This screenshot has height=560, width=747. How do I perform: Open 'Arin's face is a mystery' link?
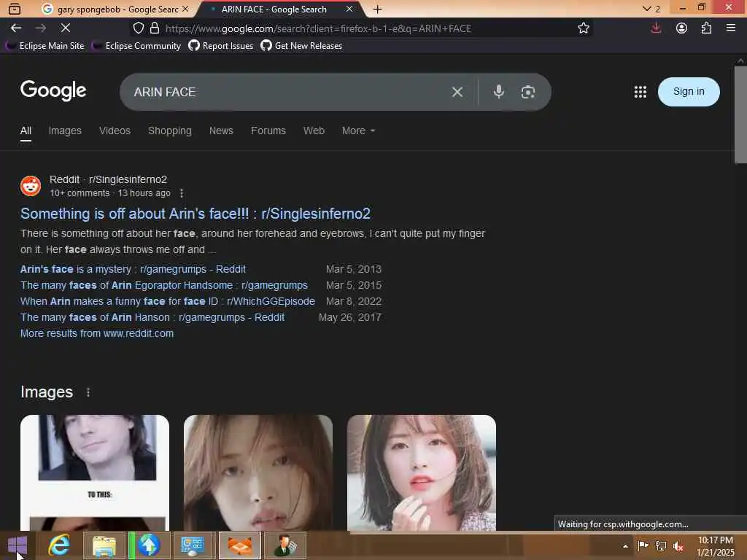click(x=133, y=269)
